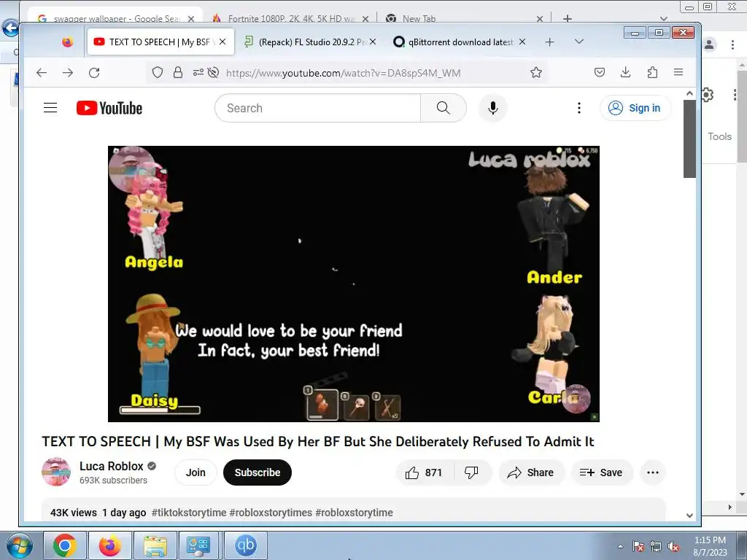Click the Firefox page vertical scrollbar thumb
This screenshot has height=560, width=747.
pos(689,139)
